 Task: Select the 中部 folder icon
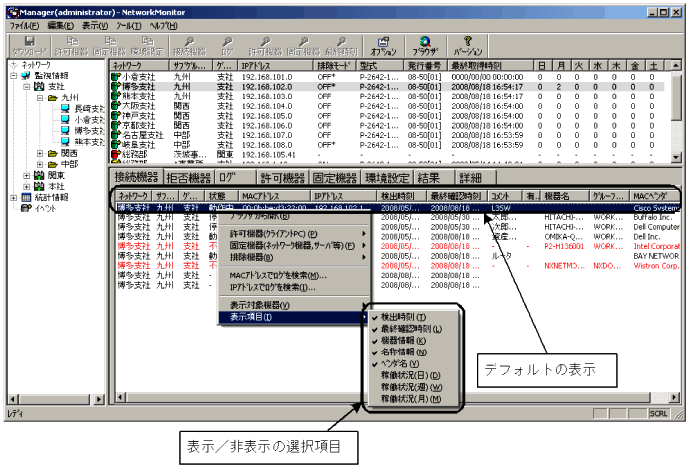coord(53,164)
